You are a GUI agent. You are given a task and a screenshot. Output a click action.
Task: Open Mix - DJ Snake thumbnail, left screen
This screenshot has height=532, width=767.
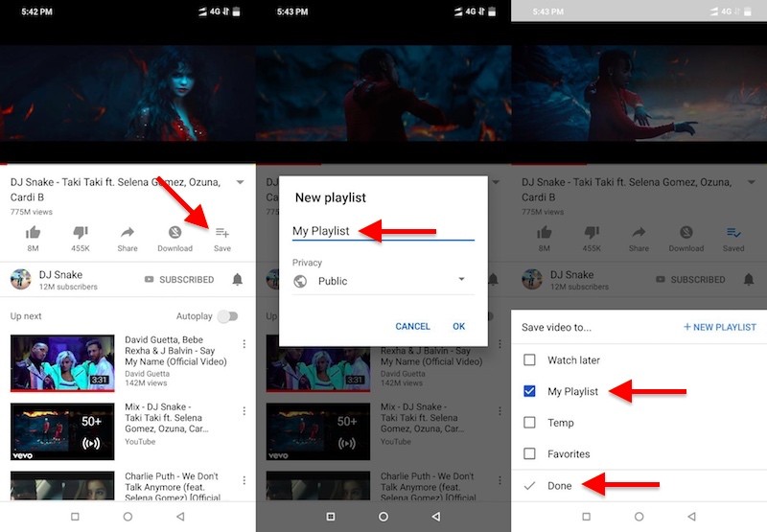coord(62,431)
